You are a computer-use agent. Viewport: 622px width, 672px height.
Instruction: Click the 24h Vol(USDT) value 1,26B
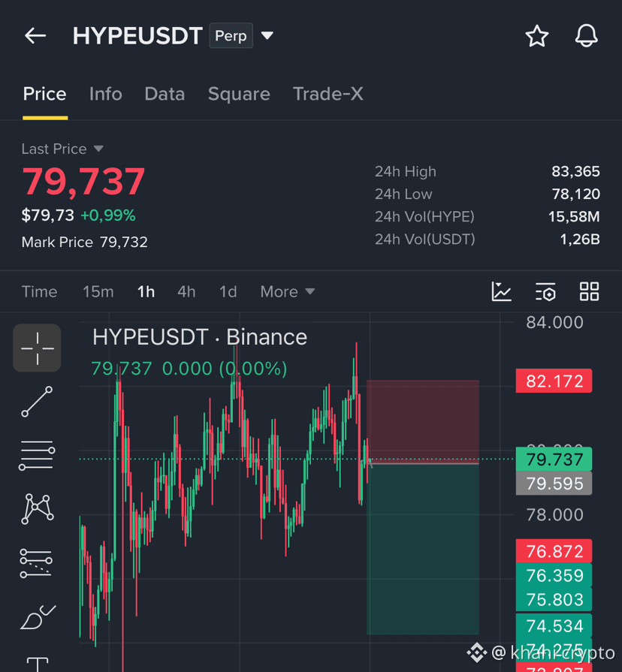pyautogui.click(x=580, y=240)
